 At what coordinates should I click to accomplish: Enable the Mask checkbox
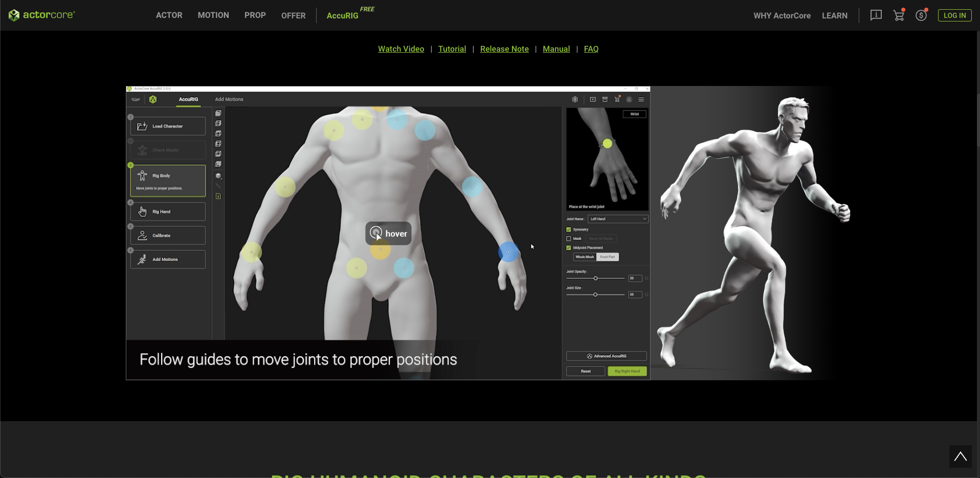[568, 238]
